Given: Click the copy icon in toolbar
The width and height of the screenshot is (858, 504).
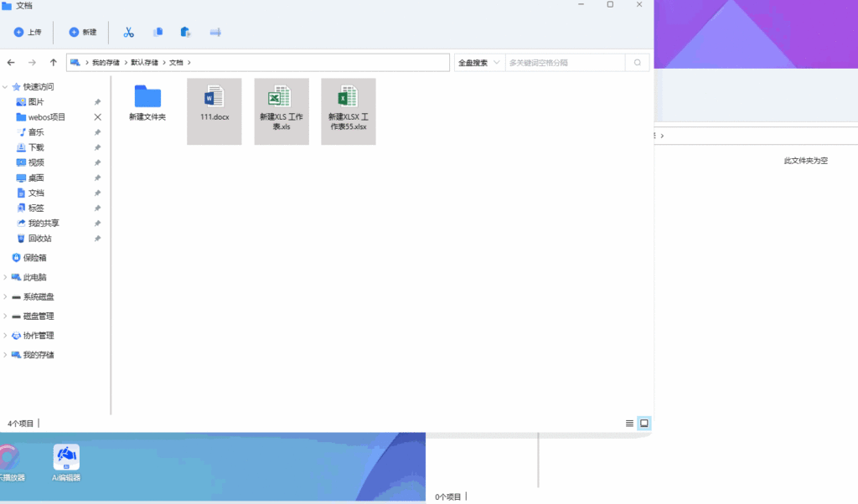Looking at the screenshot, I should tap(158, 33).
